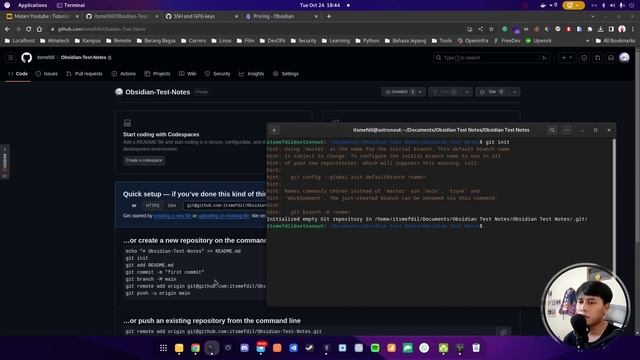The width and height of the screenshot is (640, 360).
Task: Click Obsidian-Test-Notes breadcrumb link
Action: click(84, 58)
